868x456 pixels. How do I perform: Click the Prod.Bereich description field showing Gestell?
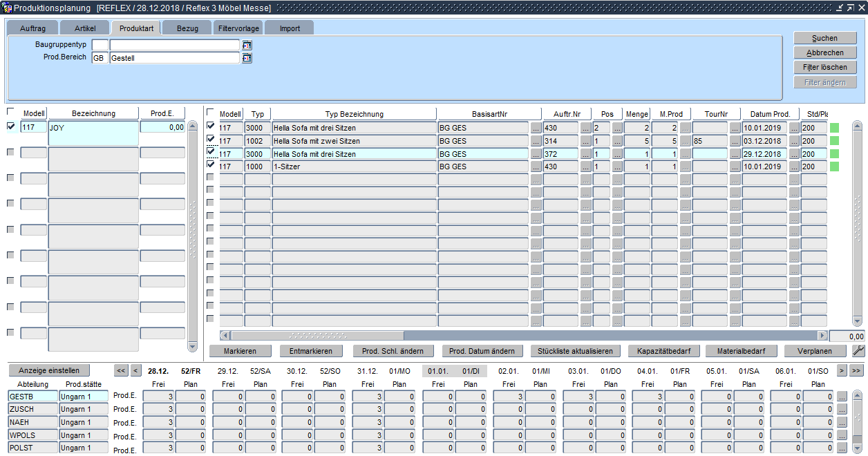(x=174, y=58)
